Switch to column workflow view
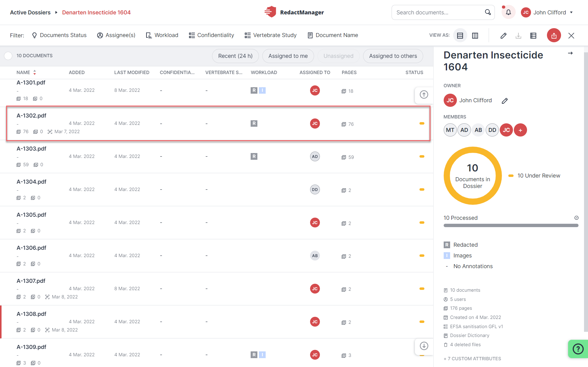Image resolution: width=588 pixels, height=367 pixels. (475, 36)
